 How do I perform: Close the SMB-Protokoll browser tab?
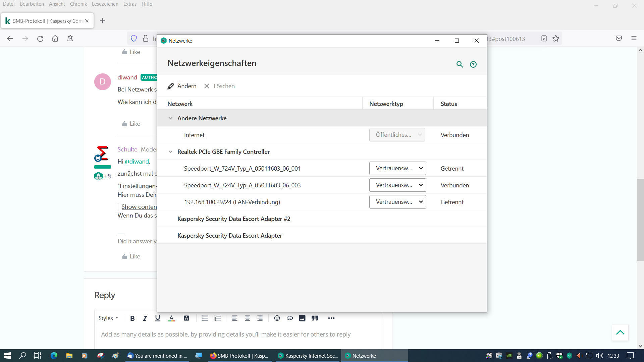point(87,21)
